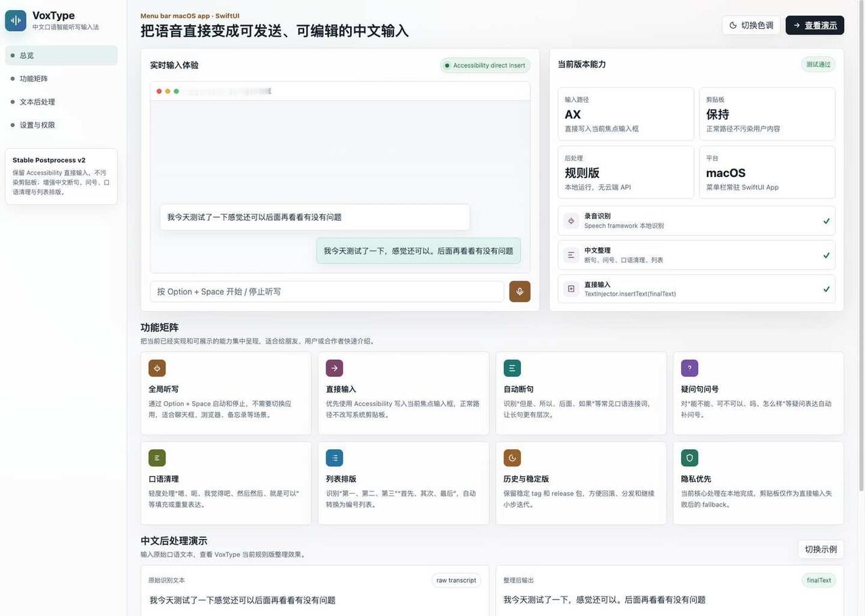
Task: Click the 直接输入 arrow card icon
Action: click(x=335, y=368)
